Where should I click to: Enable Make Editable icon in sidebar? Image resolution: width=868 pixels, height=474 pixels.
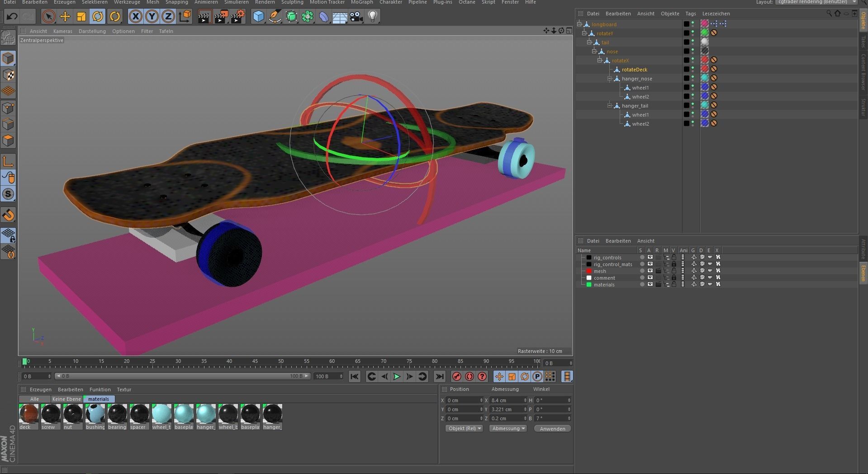point(8,38)
